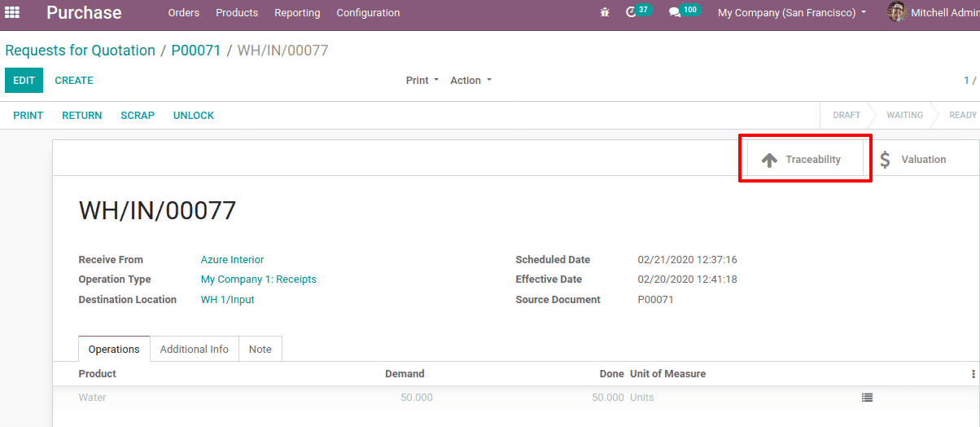Click the WH/IN/00077 breadcrumb text
The width and height of the screenshot is (980, 427).
pyautogui.click(x=283, y=51)
